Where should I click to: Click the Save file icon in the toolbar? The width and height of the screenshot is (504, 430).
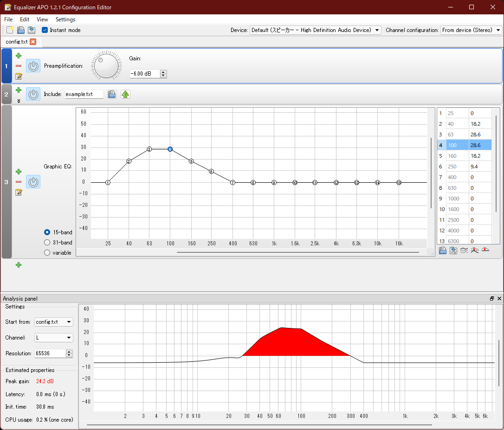[31, 30]
